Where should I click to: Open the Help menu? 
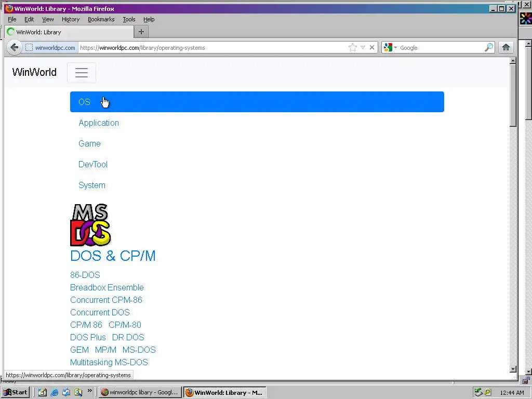149,19
